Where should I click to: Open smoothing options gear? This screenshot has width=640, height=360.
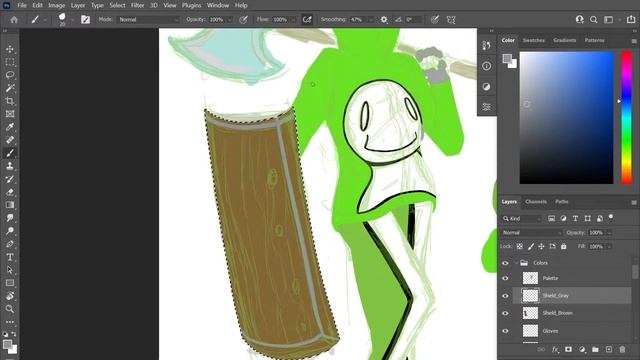click(384, 20)
